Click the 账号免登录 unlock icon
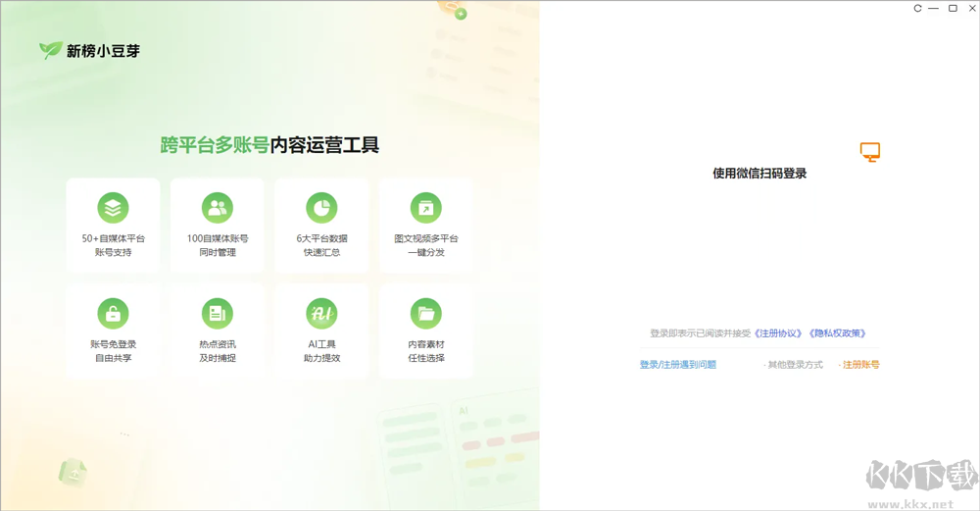Screen dimensions: 980x511 113,313
